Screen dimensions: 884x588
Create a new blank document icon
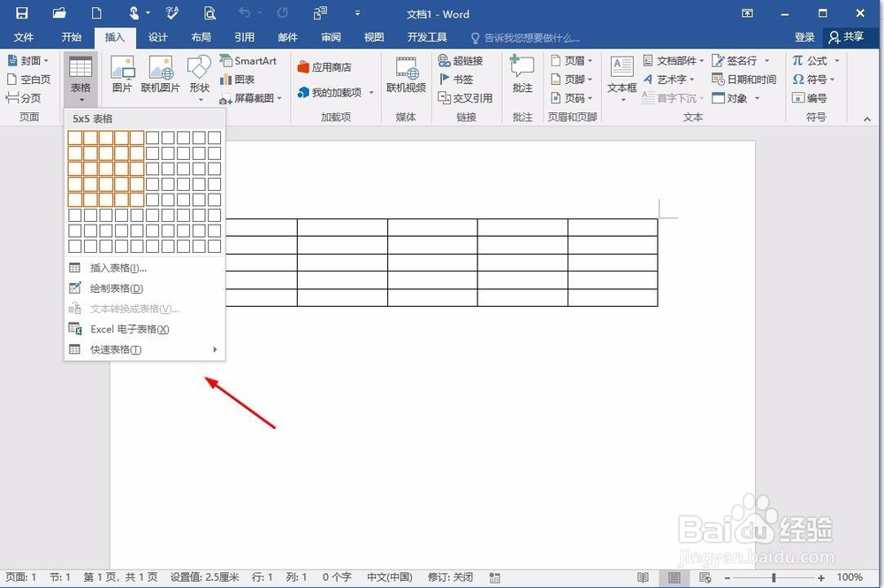(x=97, y=13)
